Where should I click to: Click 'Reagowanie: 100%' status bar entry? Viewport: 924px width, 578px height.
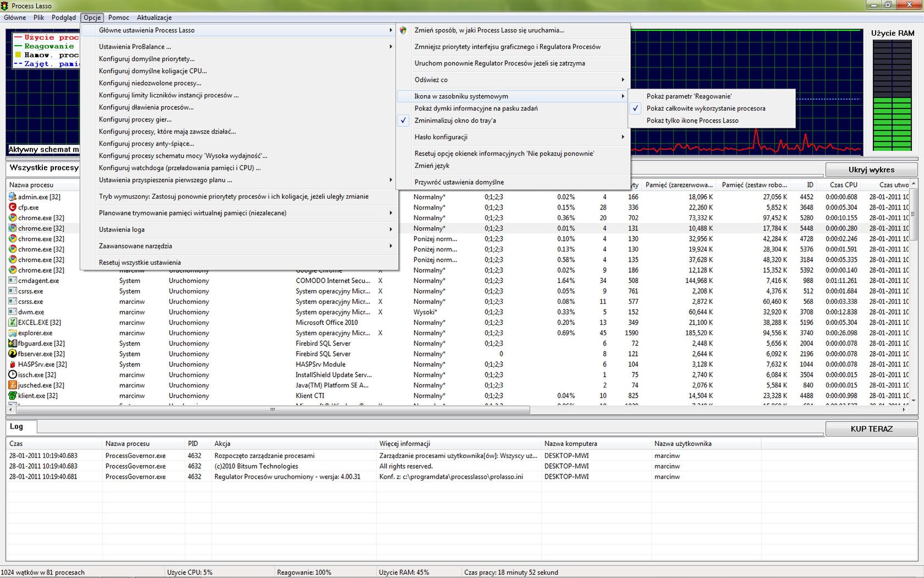coord(304,572)
